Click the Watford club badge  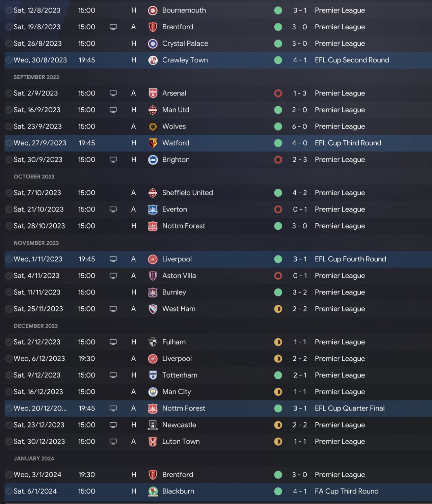153,143
